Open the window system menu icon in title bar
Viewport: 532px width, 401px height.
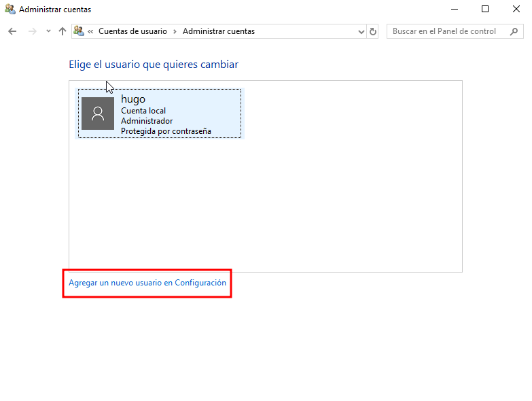point(10,10)
